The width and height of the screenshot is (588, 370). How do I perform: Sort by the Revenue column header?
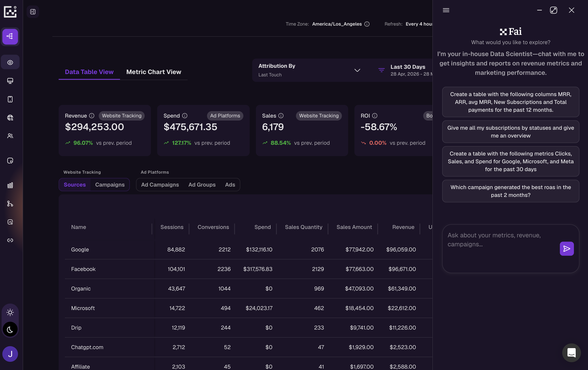coord(403,227)
